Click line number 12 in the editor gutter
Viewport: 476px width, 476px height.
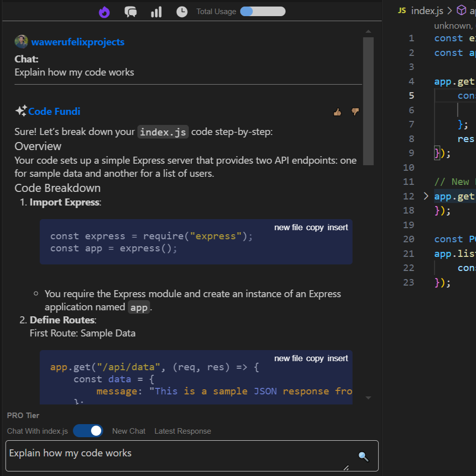click(409, 196)
